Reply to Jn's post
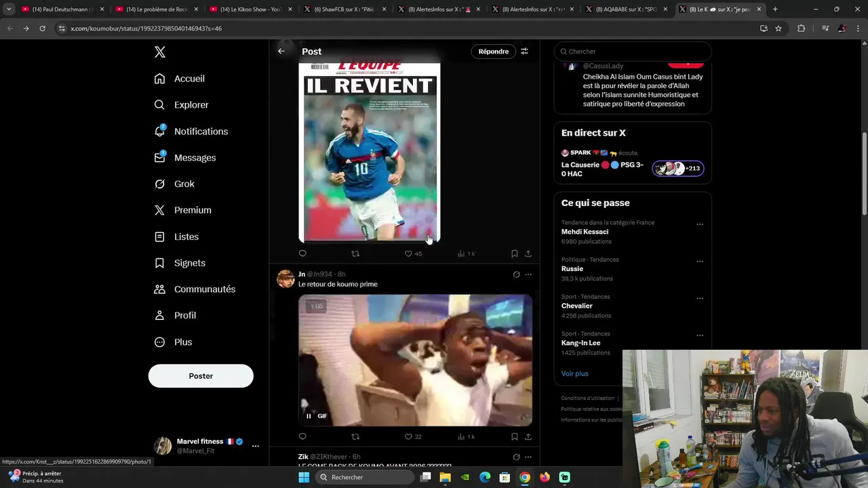This screenshot has height=488, width=868. 302,436
